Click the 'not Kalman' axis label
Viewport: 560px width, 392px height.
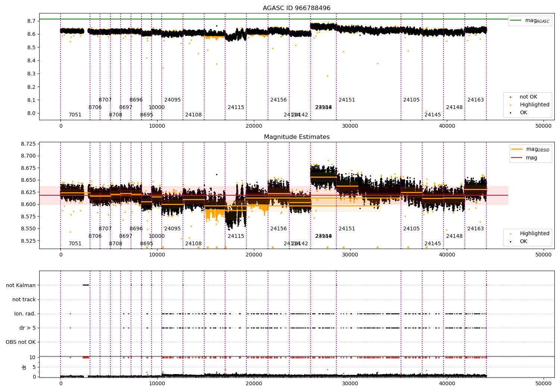tap(21, 285)
